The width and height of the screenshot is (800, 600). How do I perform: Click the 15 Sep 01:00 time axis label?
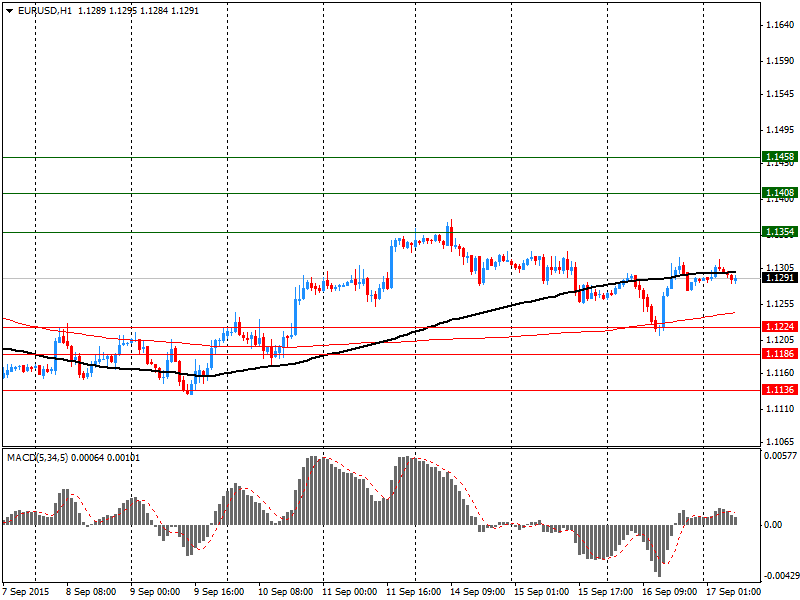(x=541, y=592)
